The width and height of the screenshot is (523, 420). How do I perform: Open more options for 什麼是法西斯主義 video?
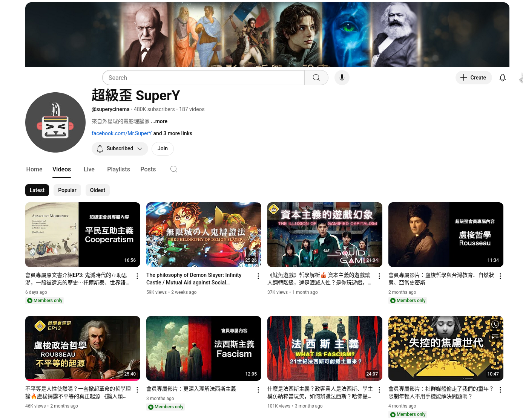point(379,390)
